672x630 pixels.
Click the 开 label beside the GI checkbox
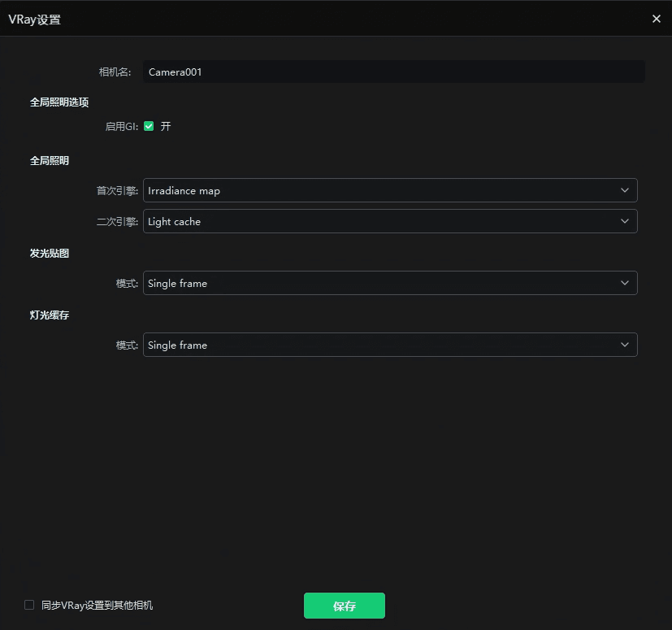166,127
